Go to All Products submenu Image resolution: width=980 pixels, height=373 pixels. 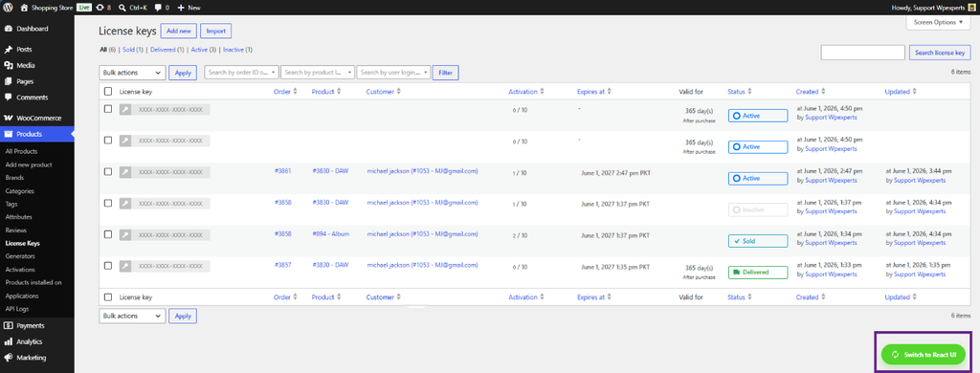coord(21,151)
